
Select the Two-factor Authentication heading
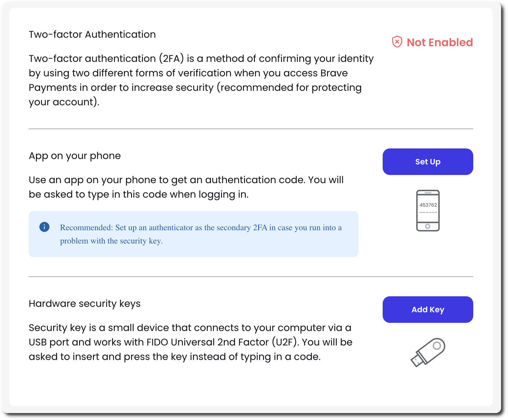(x=92, y=34)
